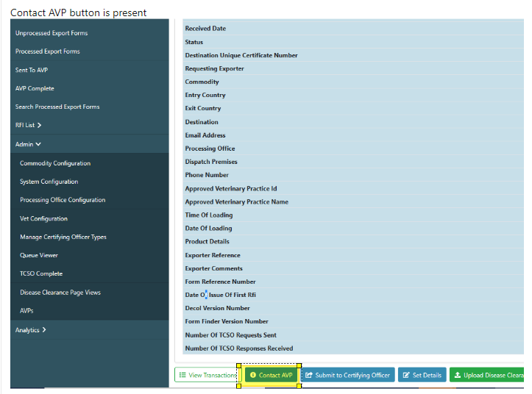This screenshot has width=532, height=394.
Task: Open Unprocessed Export Forms
Action: [x=52, y=33]
